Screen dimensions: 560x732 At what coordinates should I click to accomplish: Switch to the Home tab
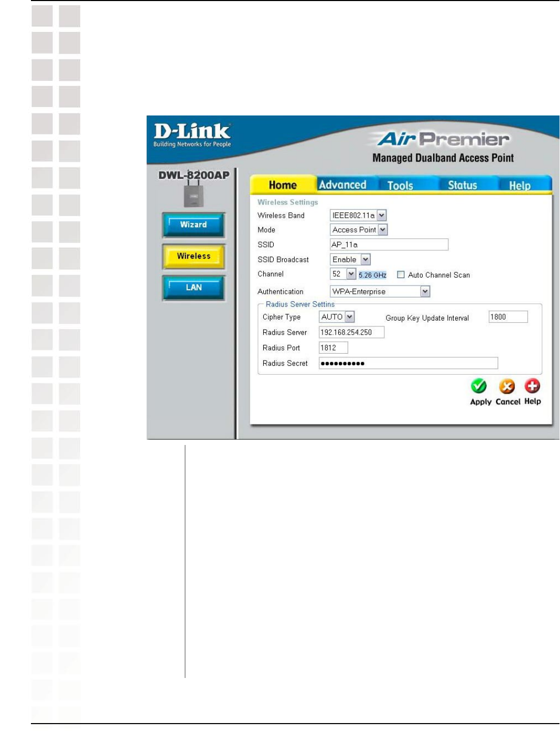click(283, 185)
